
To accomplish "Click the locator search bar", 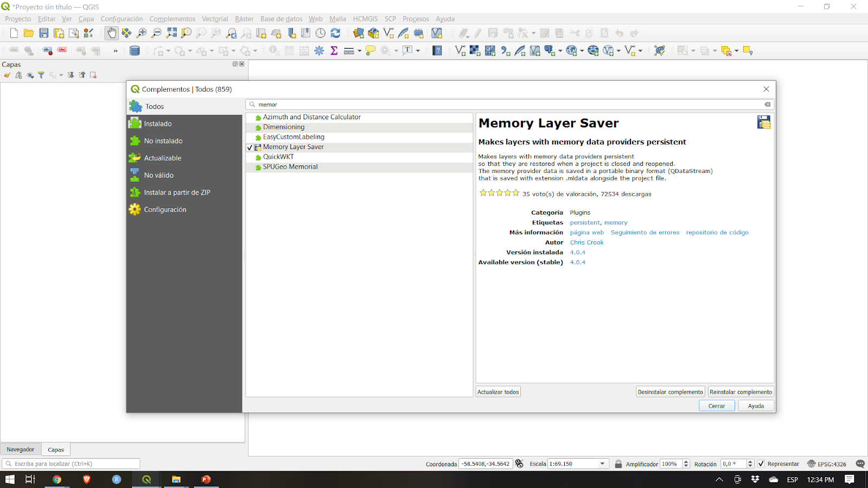I will (x=71, y=464).
